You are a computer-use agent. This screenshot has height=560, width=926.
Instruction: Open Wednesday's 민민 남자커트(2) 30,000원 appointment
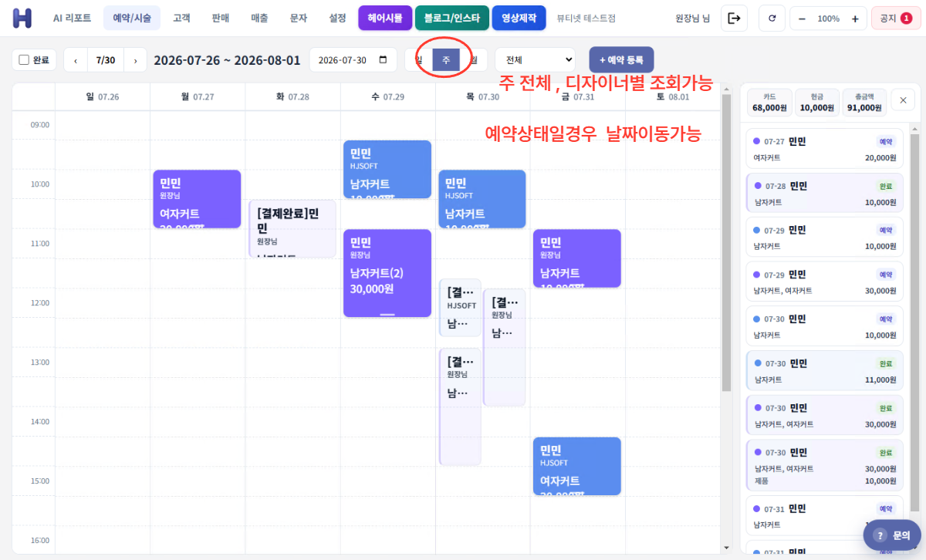point(387,273)
